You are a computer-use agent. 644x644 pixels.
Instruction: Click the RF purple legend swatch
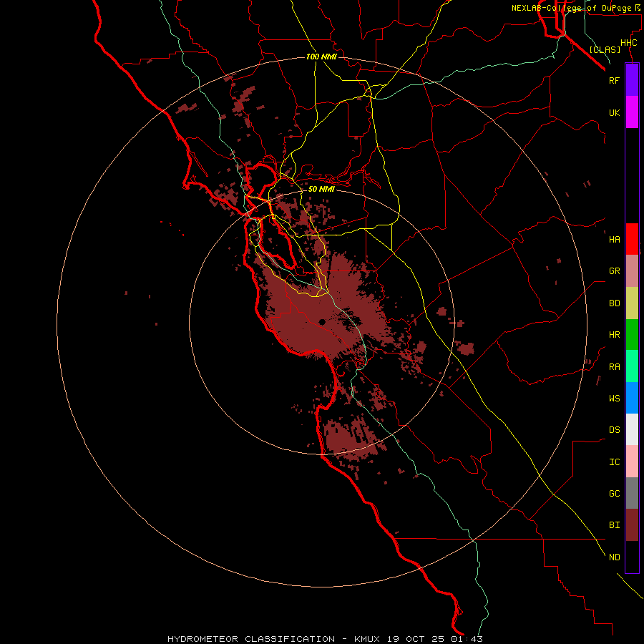632,80
